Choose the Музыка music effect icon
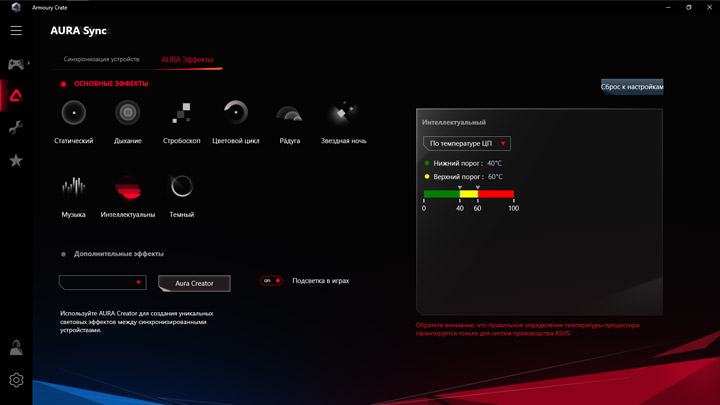Screen dimensions: 720x405 coord(73,186)
